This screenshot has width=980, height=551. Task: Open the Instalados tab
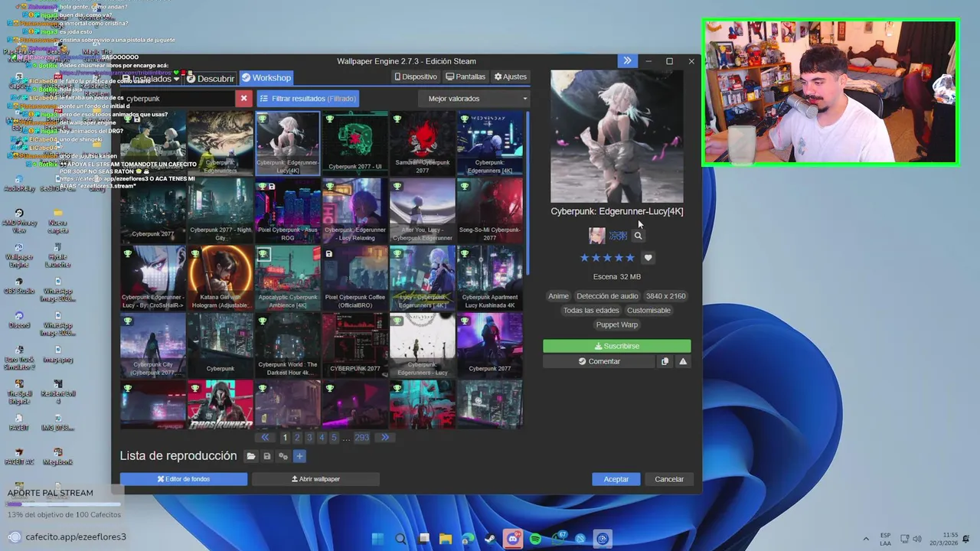[x=152, y=78]
